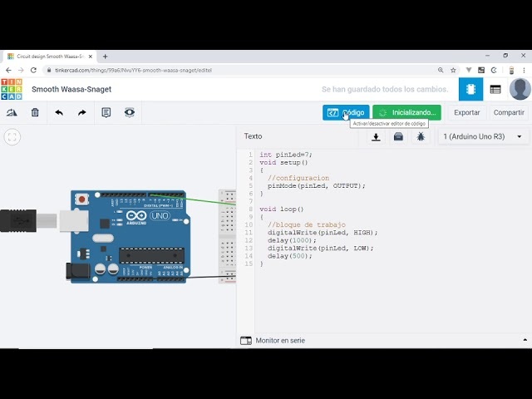Delete selection with the trash icon
Viewport: 532px width, 399px height.
click(35, 112)
